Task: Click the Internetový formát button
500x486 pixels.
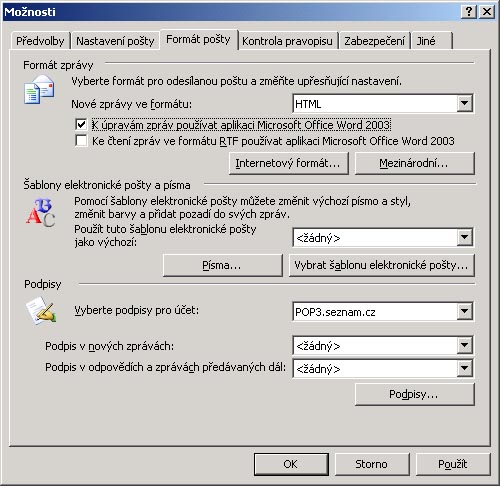Action: coord(289,163)
